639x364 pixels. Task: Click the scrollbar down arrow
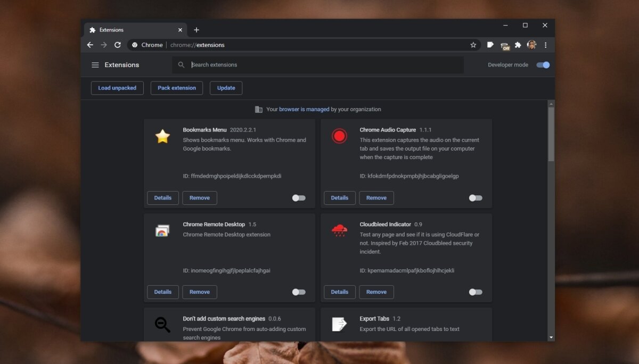(x=551, y=337)
